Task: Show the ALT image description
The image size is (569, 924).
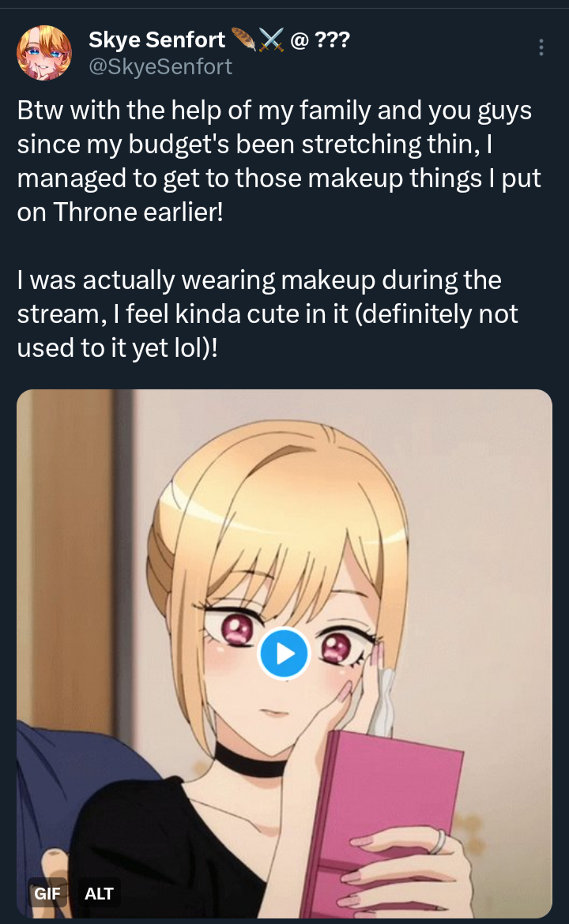Action: click(99, 893)
